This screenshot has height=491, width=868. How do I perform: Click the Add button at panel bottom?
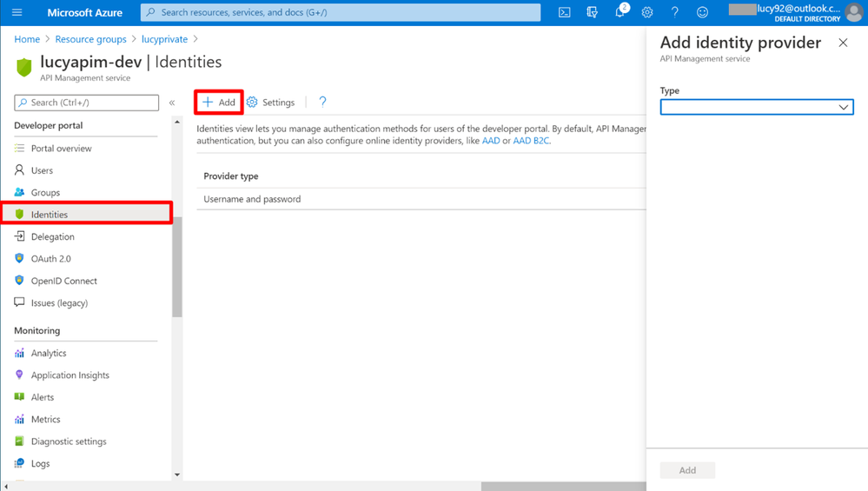[687, 470]
